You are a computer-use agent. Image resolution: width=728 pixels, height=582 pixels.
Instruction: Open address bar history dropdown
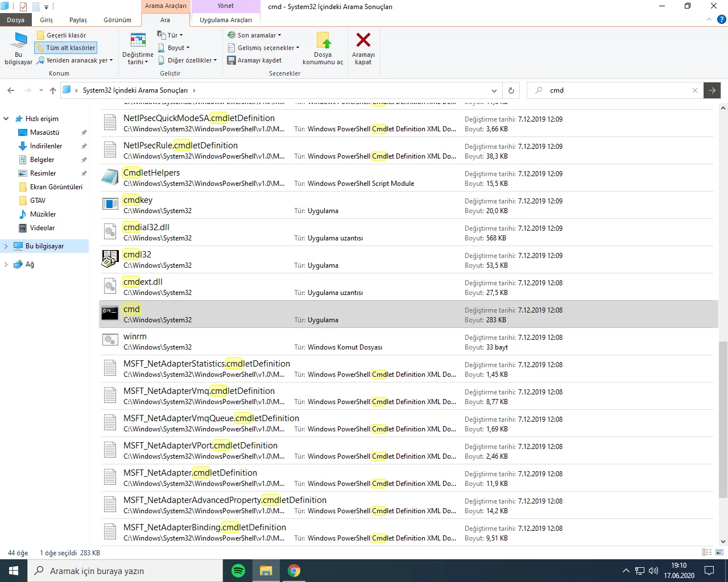click(x=494, y=90)
